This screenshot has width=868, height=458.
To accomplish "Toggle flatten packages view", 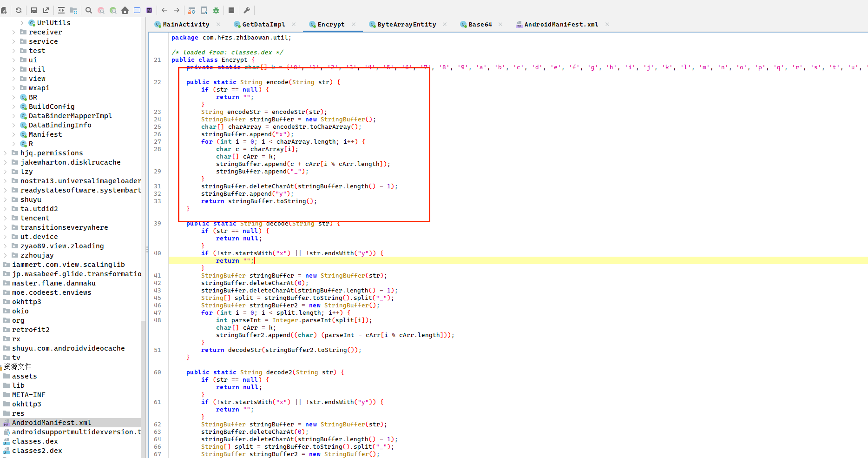I will tap(73, 10).
